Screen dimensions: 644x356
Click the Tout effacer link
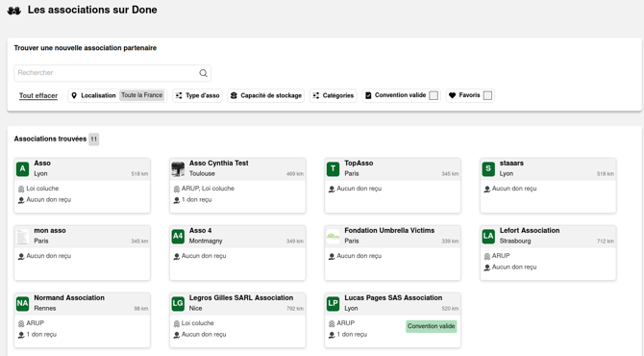tap(38, 96)
